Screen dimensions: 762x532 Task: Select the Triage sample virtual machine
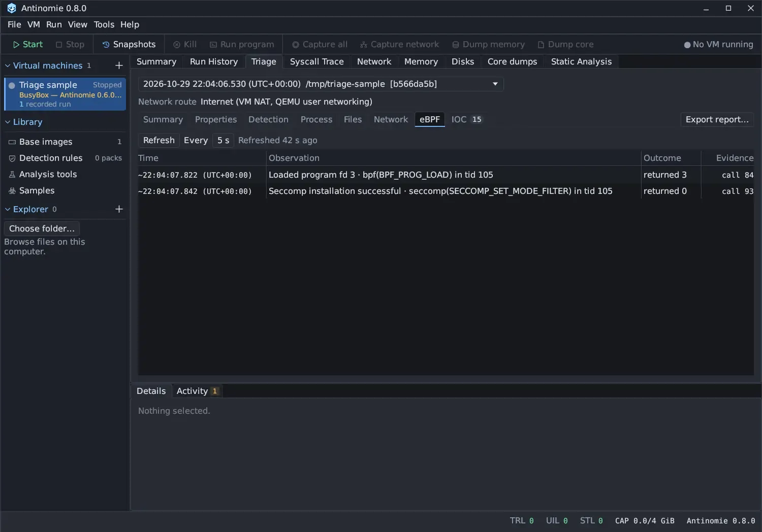[65, 94]
